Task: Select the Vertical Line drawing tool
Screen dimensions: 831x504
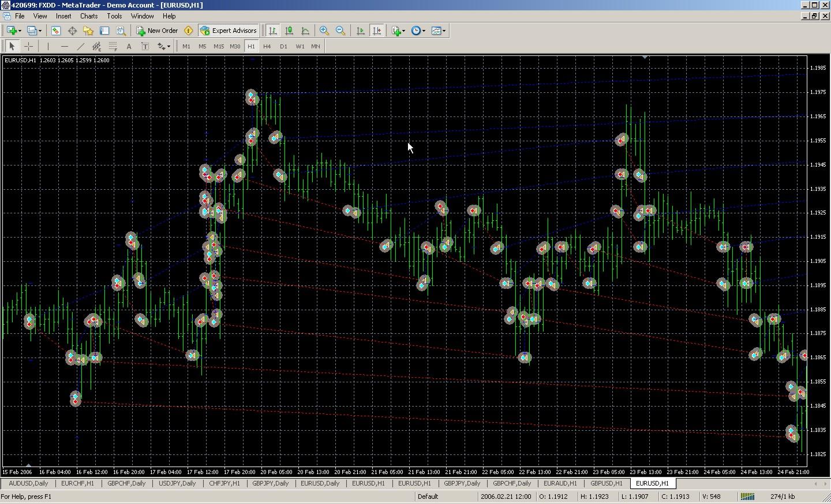Action: [48, 46]
